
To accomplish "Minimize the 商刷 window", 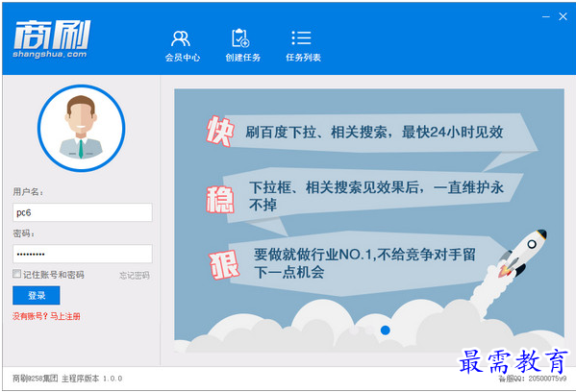I will (x=546, y=16).
